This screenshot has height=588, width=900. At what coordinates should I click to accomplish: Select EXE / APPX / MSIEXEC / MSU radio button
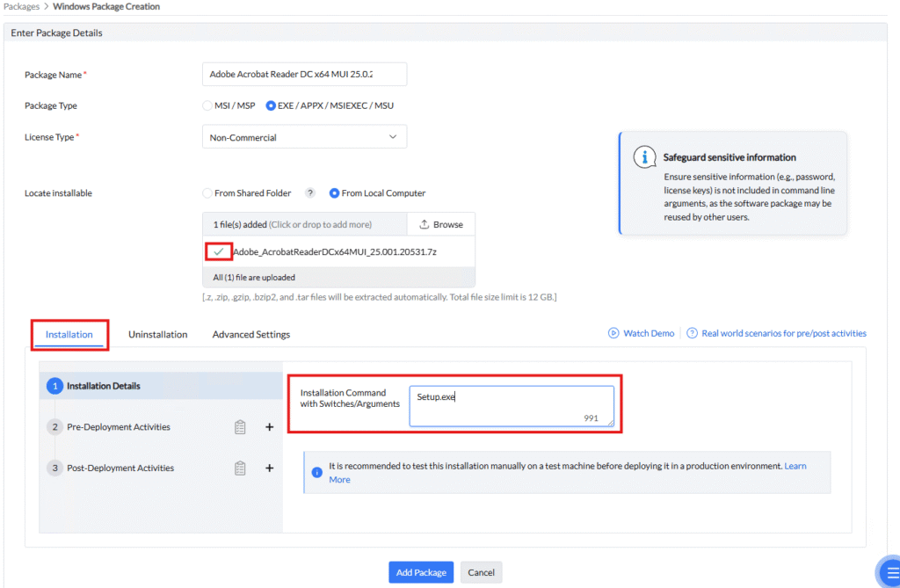[x=271, y=105]
